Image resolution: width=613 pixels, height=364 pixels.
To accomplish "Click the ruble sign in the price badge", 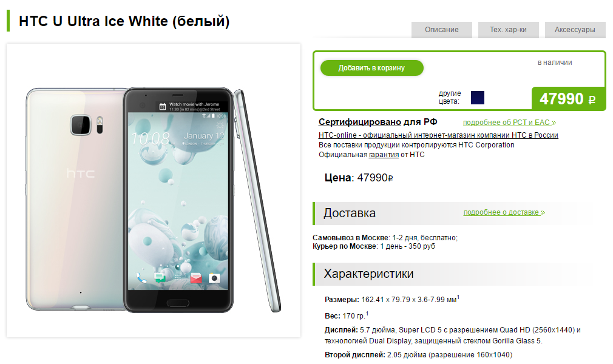I will (x=592, y=99).
